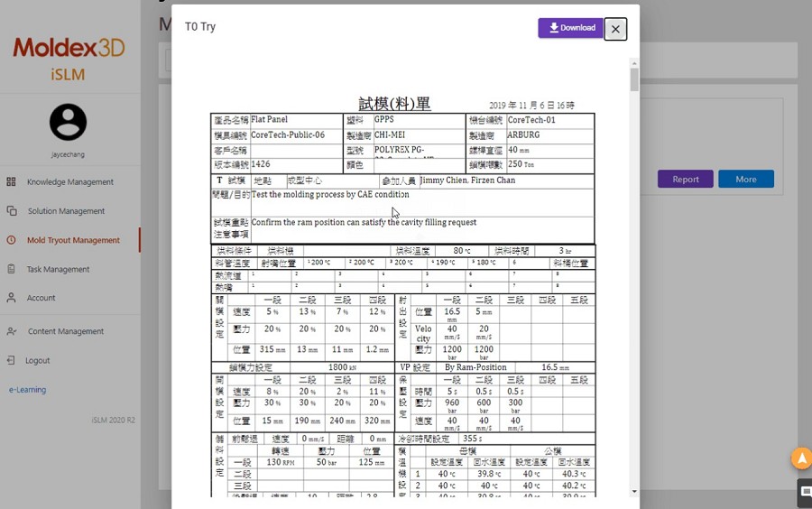Click the 'T0 Try' dialog title

click(x=200, y=26)
